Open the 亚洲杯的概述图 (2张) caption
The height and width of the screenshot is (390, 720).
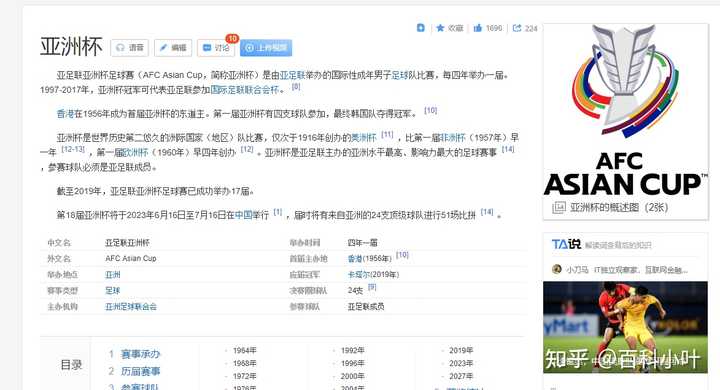pyautogui.click(x=619, y=208)
